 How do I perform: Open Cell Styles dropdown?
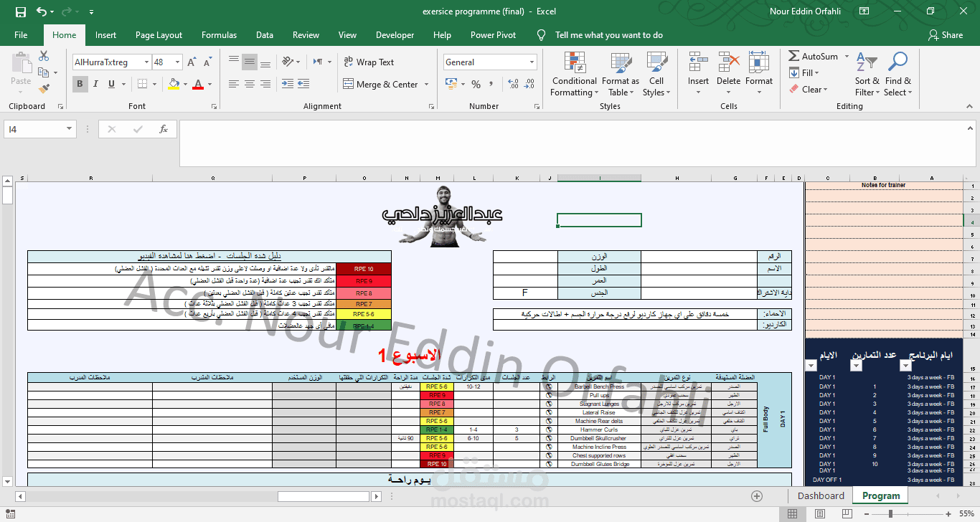[x=656, y=75]
